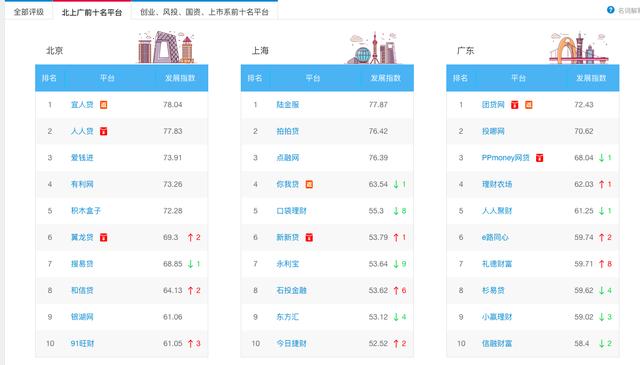The image size is (640, 365).
Task: Click the 70.62 index value
Action: tap(584, 131)
